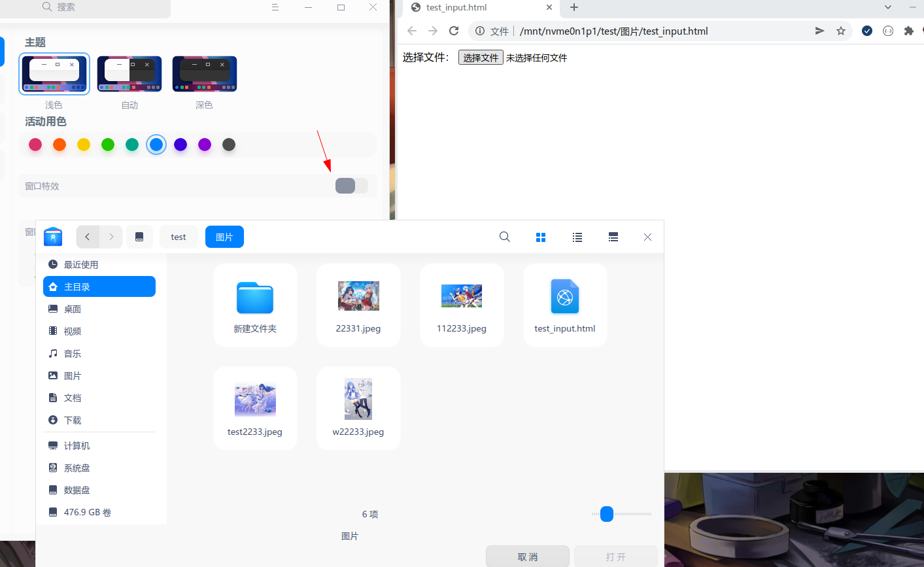Go back in the file dialog
Screen dimensions: 924x567
88,237
